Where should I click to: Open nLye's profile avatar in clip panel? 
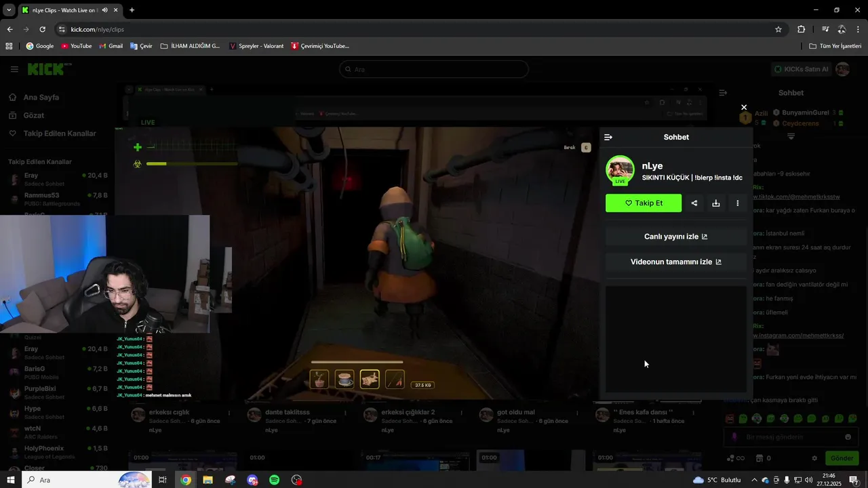pos(620,170)
